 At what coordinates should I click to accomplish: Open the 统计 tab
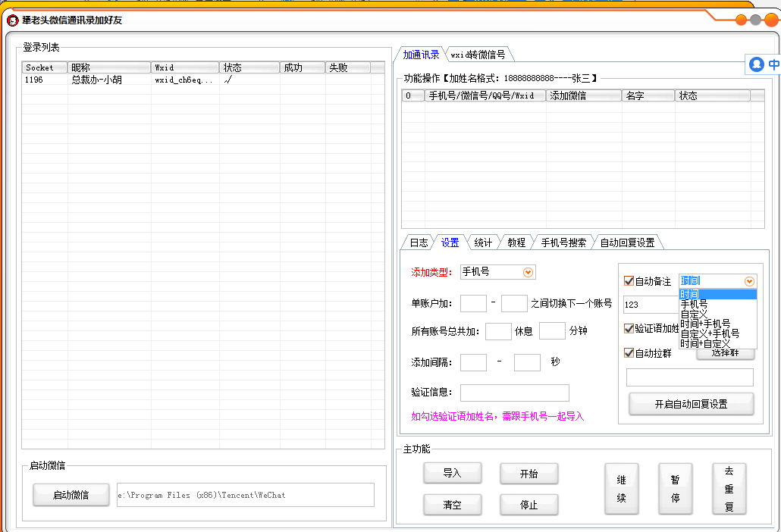(x=483, y=243)
